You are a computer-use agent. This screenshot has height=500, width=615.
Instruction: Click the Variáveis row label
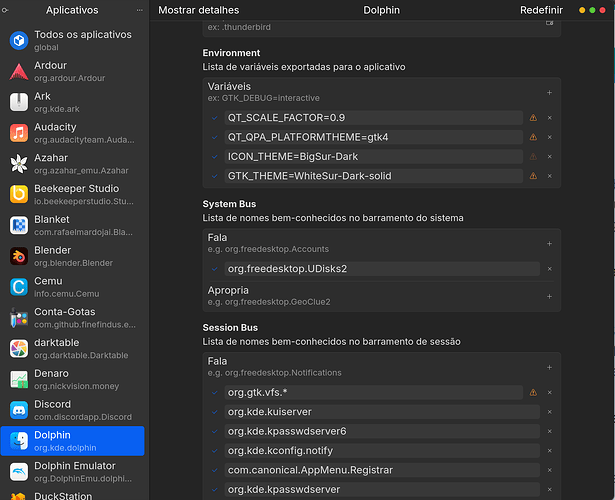coord(229,87)
